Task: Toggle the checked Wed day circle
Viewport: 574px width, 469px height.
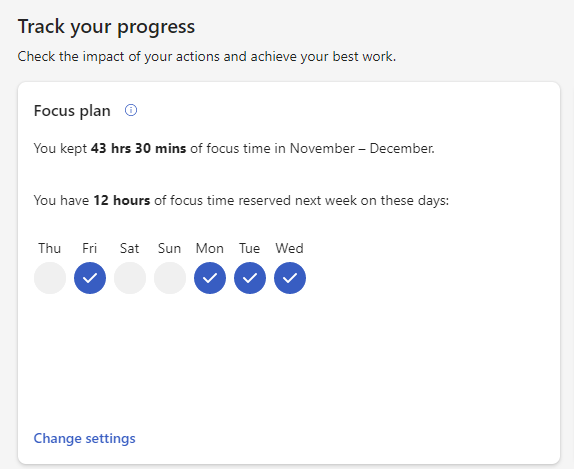Action: pyautogui.click(x=290, y=278)
